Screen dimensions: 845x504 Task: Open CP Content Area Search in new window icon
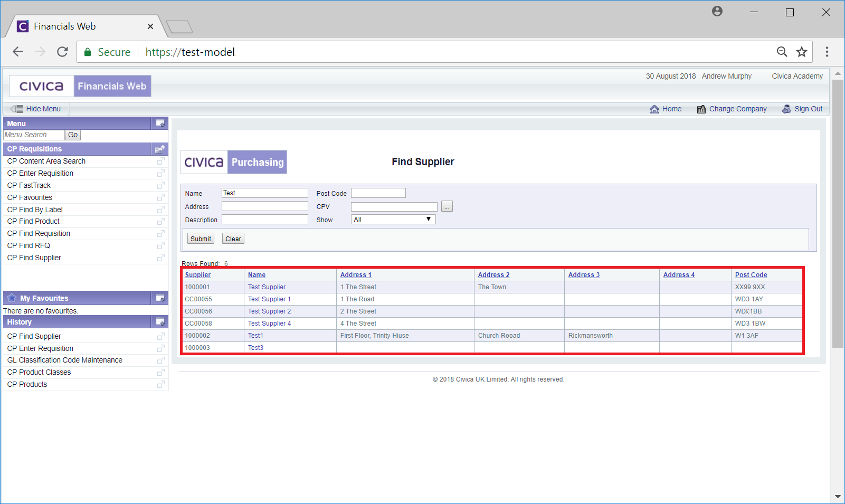pyautogui.click(x=160, y=161)
